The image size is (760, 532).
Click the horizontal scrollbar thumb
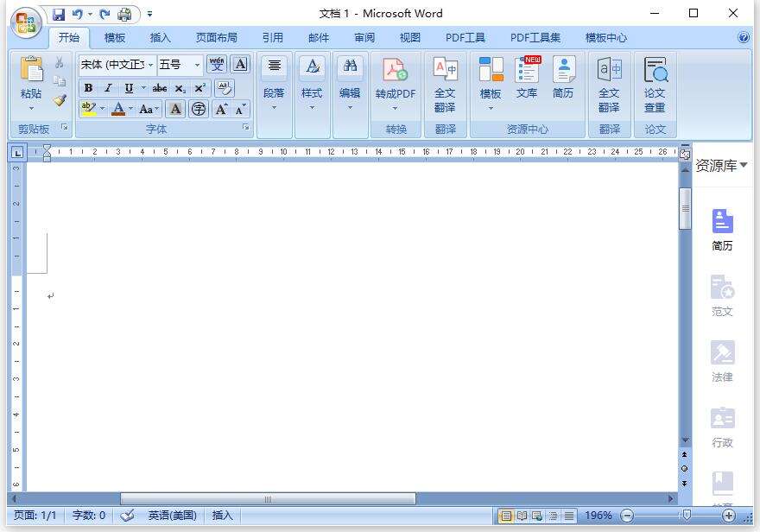[x=268, y=499]
